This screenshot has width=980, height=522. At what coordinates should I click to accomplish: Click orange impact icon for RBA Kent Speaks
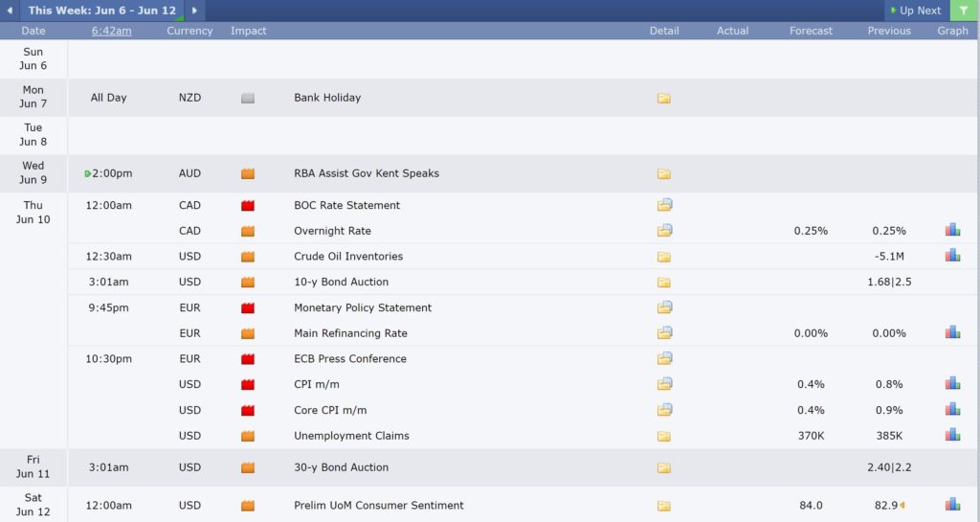[x=248, y=173]
